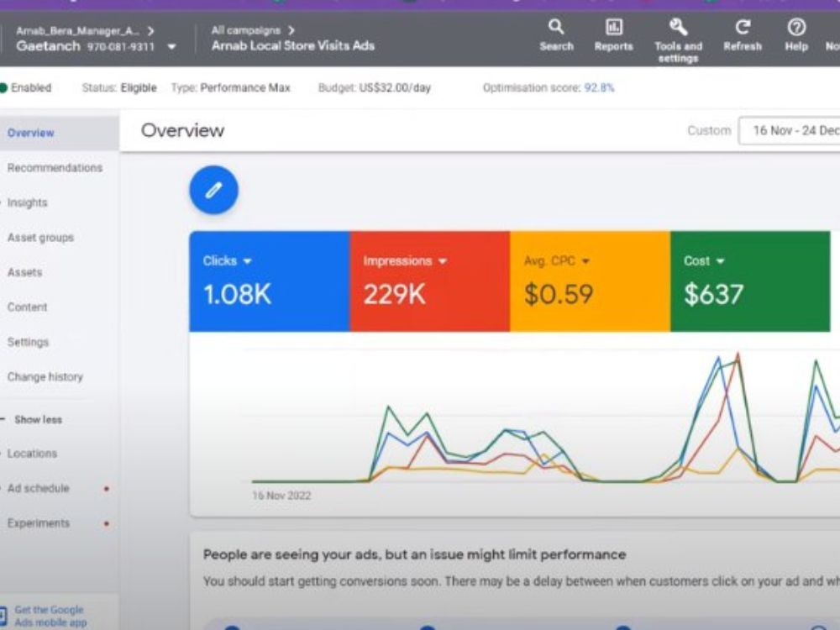The width and height of the screenshot is (840, 630).
Task: Click the Budget US$32.00/day text
Action: coord(375,88)
